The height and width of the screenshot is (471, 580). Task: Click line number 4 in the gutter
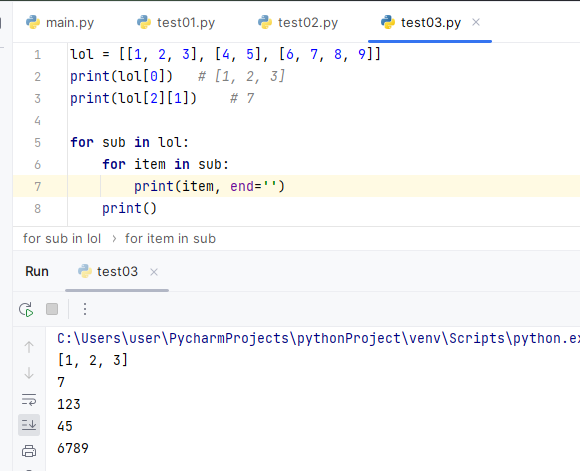pos(37,121)
